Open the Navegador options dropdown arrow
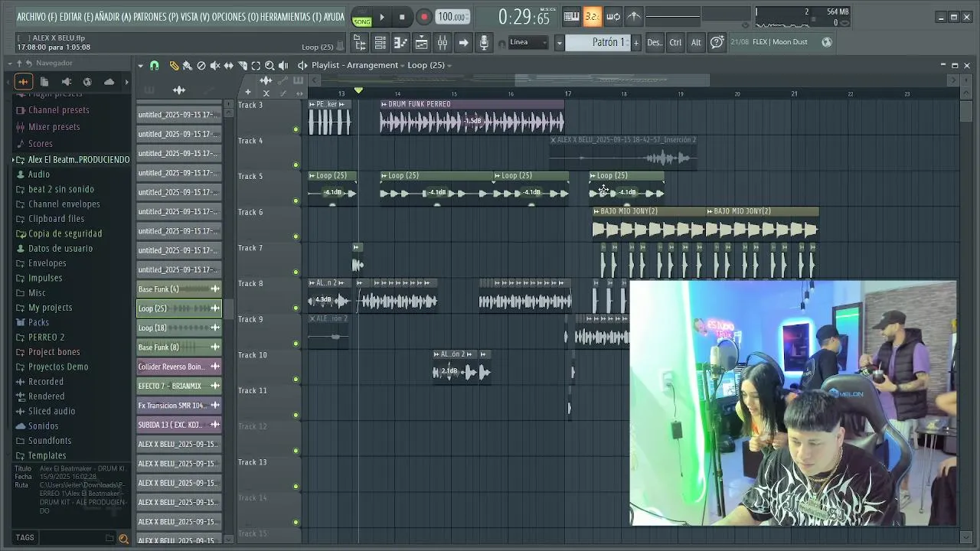 pyautogui.click(x=10, y=63)
